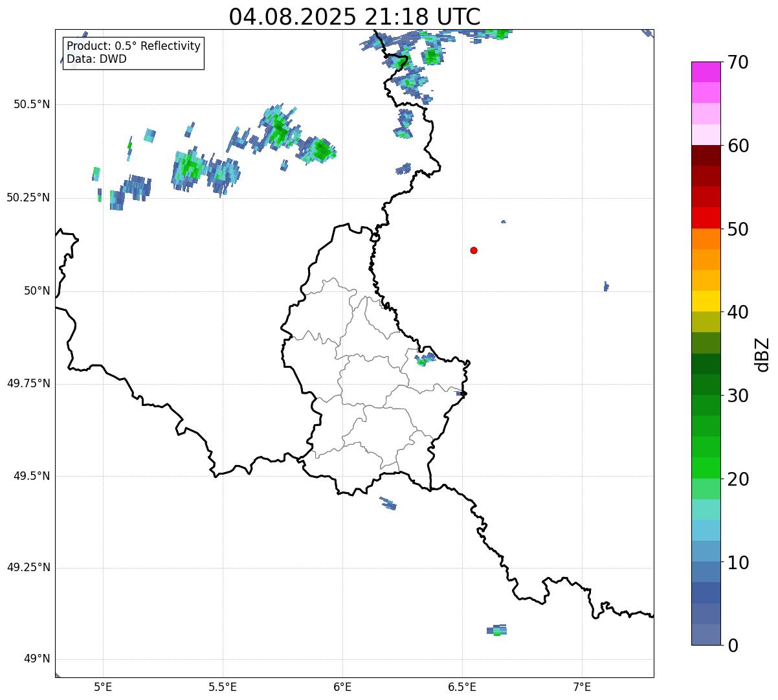This screenshot has height=700, width=778.
Task: Click the 49.25°N latitude label
Action: pos(28,568)
